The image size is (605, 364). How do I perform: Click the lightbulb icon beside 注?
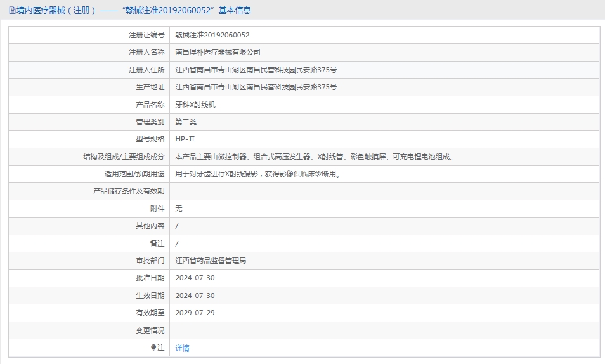(x=153, y=348)
